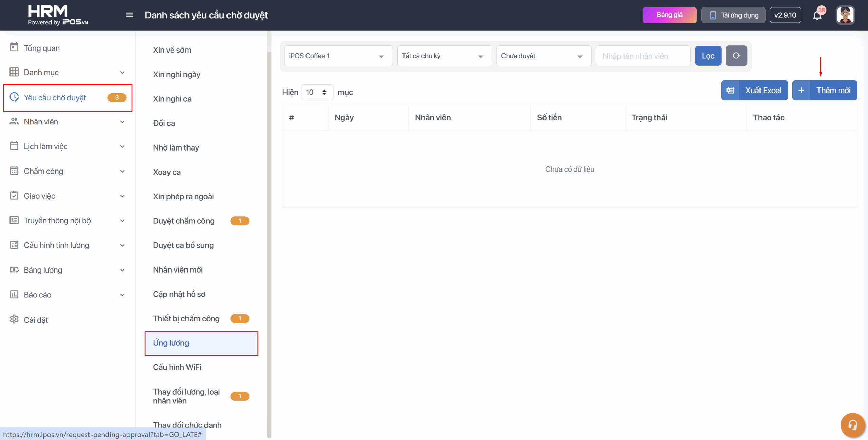Click the Excel icon on Xuất Excel
The image size is (868, 440).
tap(730, 90)
